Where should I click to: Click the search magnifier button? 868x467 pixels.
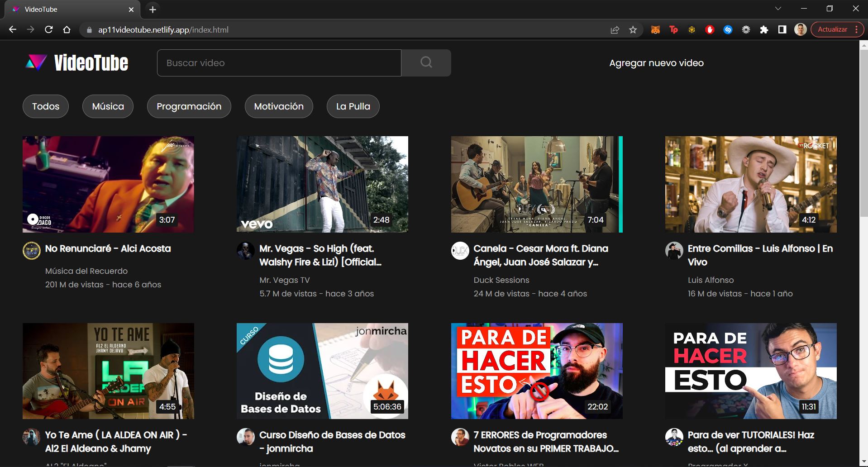point(426,63)
